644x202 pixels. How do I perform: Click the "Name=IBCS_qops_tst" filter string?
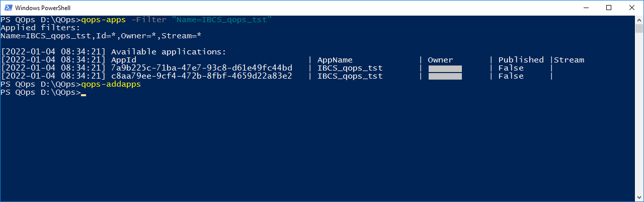(x=222, y=20)
